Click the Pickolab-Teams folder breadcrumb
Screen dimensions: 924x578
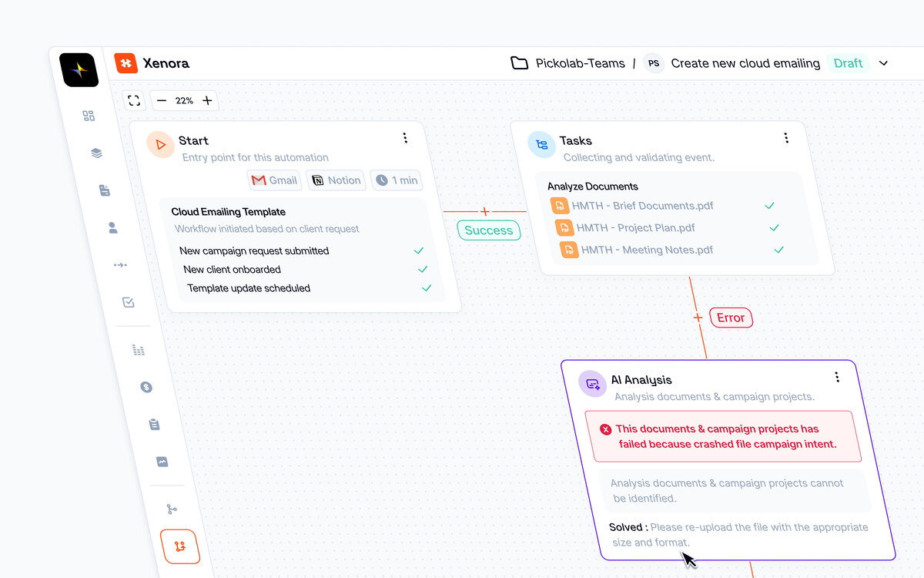coord(567,63)
